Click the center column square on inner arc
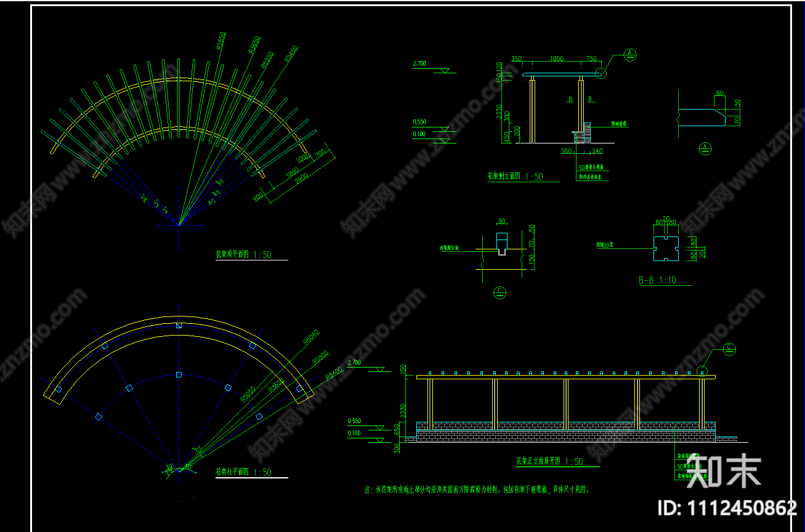805x532 pixels. pos(179,374)
